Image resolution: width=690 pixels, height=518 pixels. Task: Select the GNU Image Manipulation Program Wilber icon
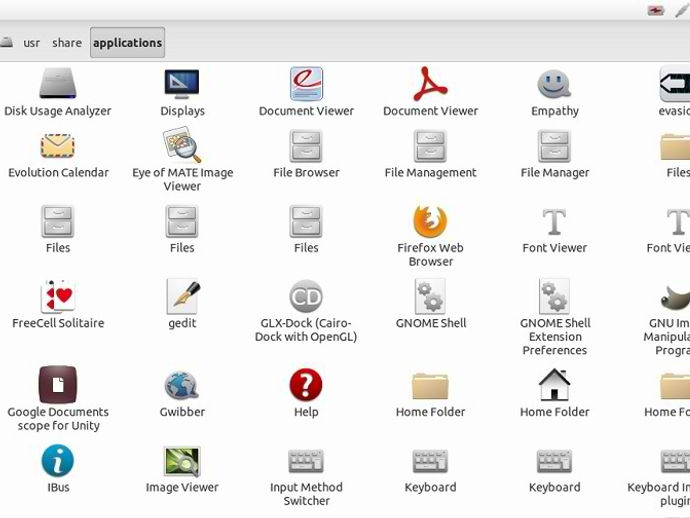[x=675, y=297]
